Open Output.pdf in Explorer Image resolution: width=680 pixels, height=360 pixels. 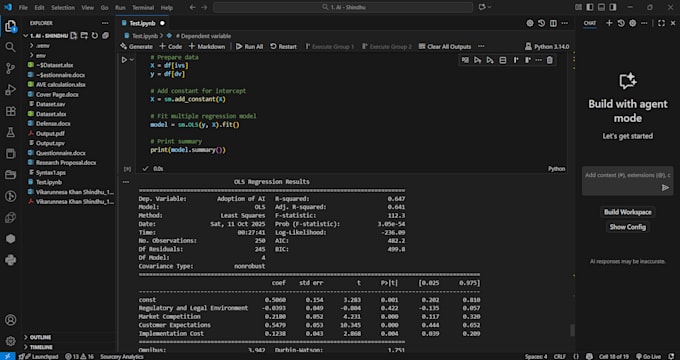click(50, 134)
